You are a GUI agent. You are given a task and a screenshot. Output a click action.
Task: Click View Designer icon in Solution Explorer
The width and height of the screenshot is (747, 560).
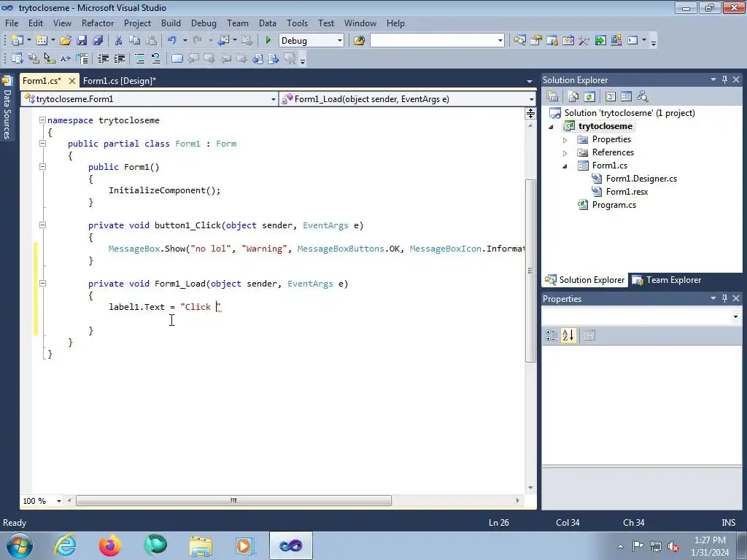627,97
